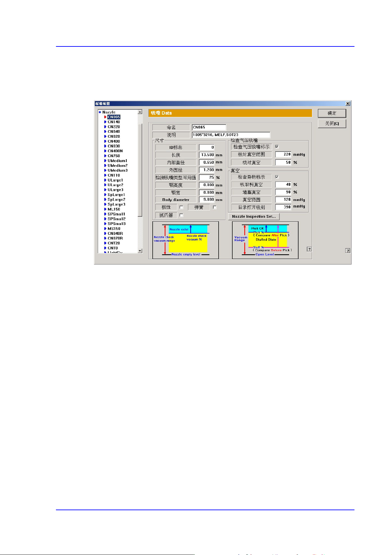The image size is (392, 555).
Task: Select the SPSmall3 nozzle
Action: pos(117,224)
